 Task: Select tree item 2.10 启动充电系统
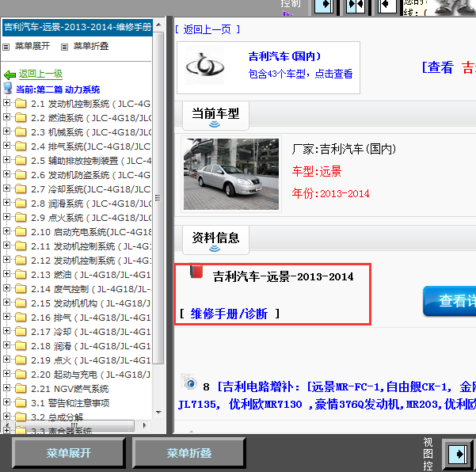click(91, 232)
